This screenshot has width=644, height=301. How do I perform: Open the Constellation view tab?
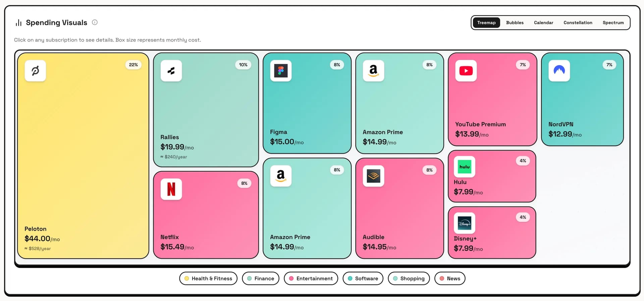[x=578, y=23]
